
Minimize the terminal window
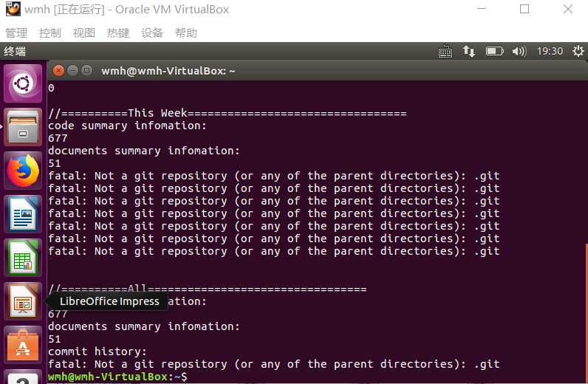(x=72, y=70)
